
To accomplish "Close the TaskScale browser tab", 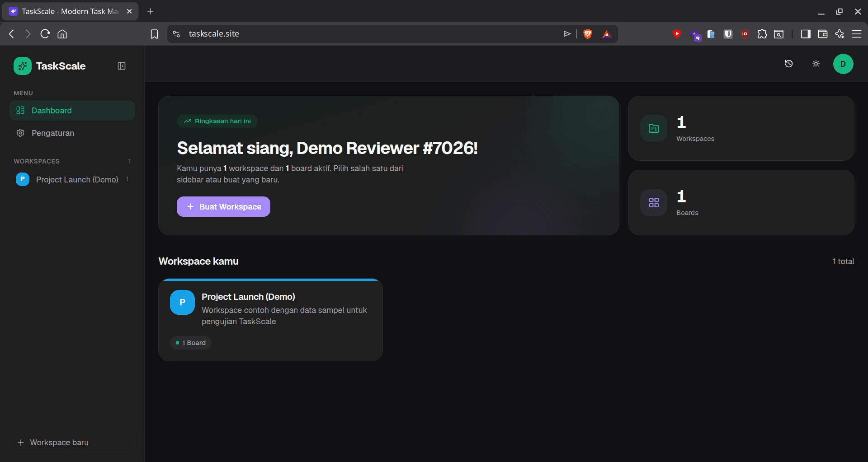I will point(129,11).
